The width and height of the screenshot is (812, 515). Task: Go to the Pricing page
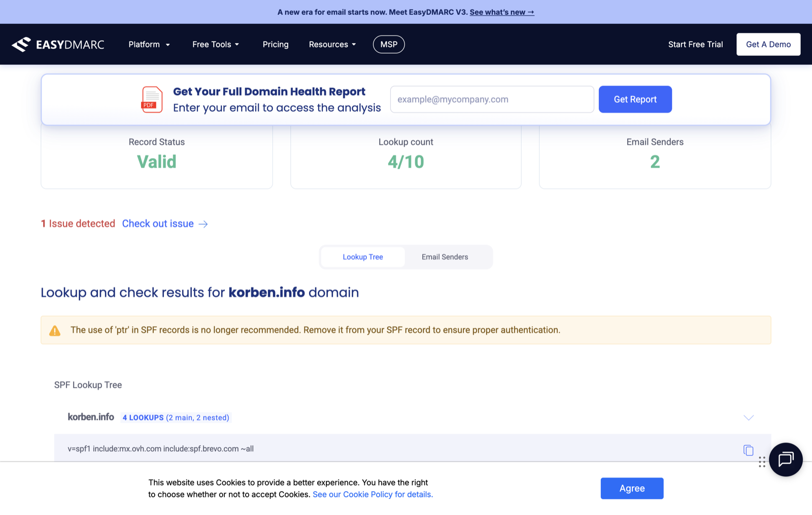point(276,45)
